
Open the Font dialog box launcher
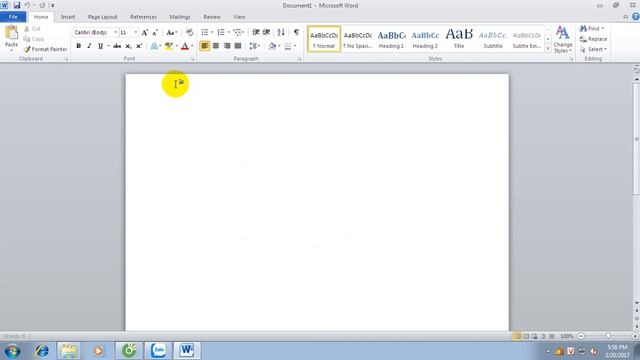click(193, 59)
